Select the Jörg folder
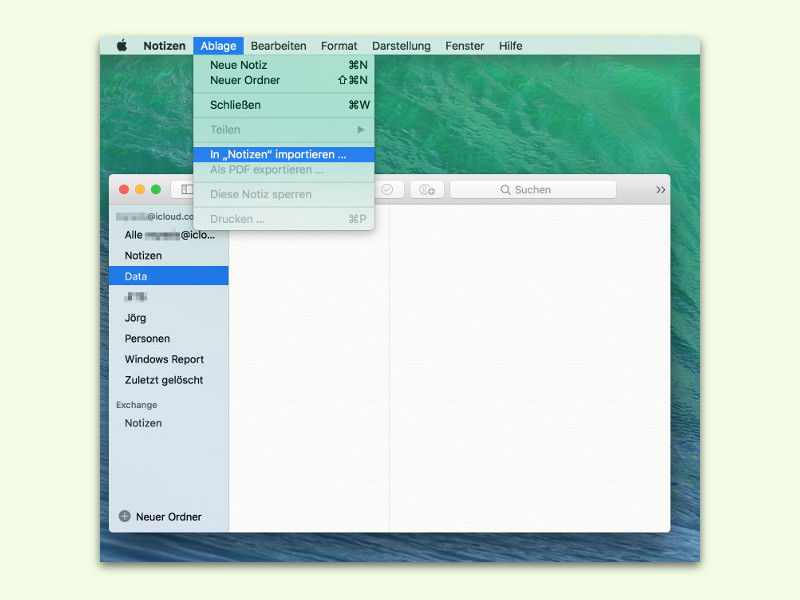The width and height of the screenshot is (800, 600). [169, 318]
